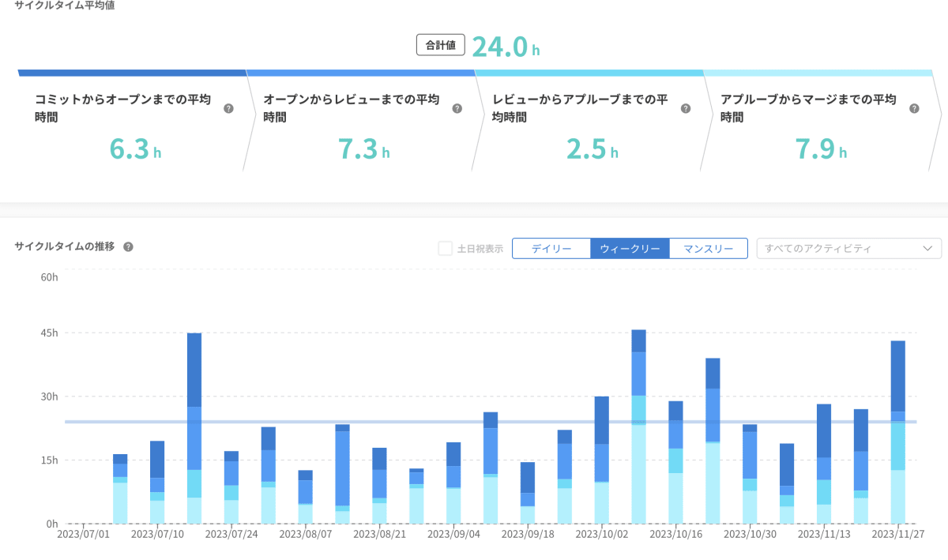Image resolution: width=948 pixels, height=560 pixels.
Task: Click the 15h y-axis label
Action: tap(50, 460)
